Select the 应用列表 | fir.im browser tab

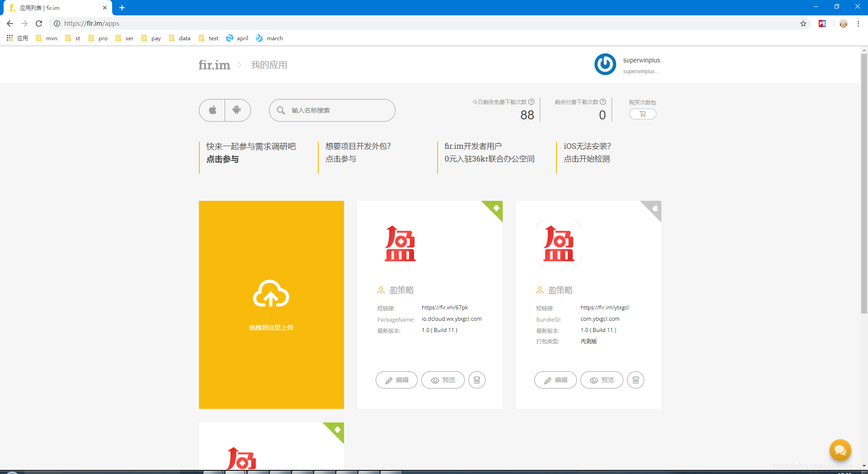[54, 8]
